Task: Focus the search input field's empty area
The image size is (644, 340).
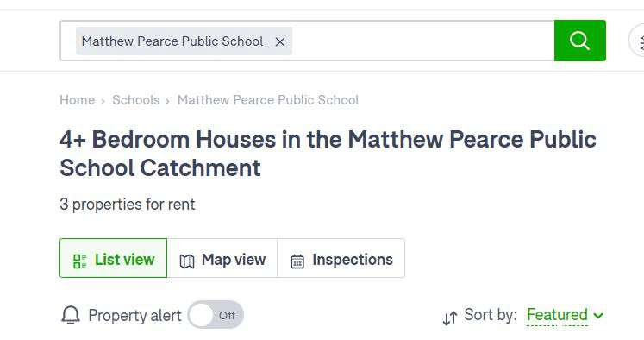Action: pyautogui.click(x=423, y=41)
